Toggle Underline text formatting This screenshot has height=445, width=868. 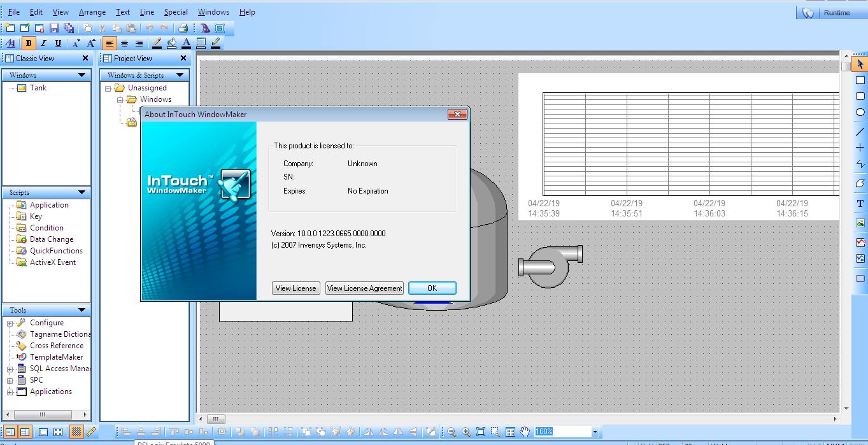[58, 43]
